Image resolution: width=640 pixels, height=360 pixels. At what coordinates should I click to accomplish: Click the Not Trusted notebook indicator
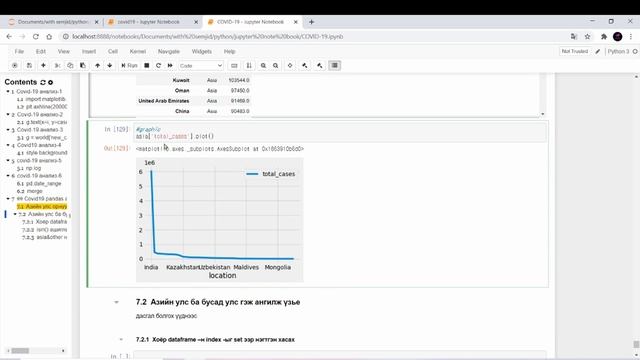coord(575,51)
